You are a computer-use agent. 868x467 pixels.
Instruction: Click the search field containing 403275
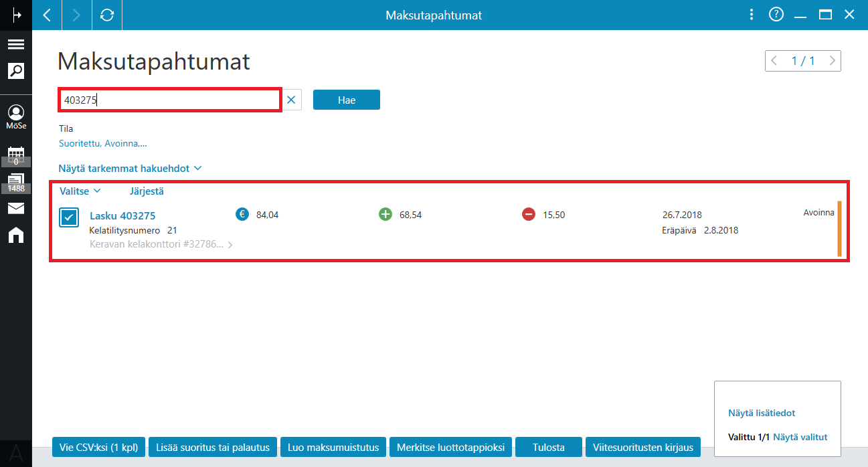[x=170, y=100]
